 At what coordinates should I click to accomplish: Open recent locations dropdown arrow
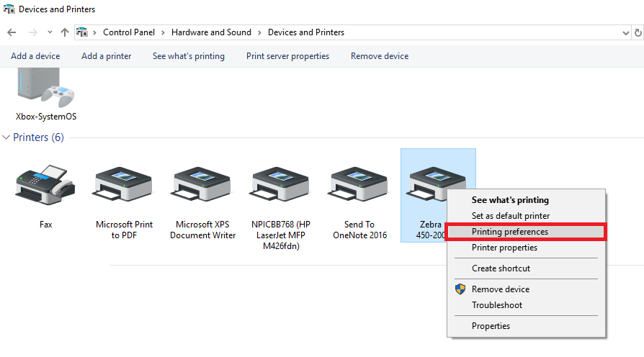(50, 32)
